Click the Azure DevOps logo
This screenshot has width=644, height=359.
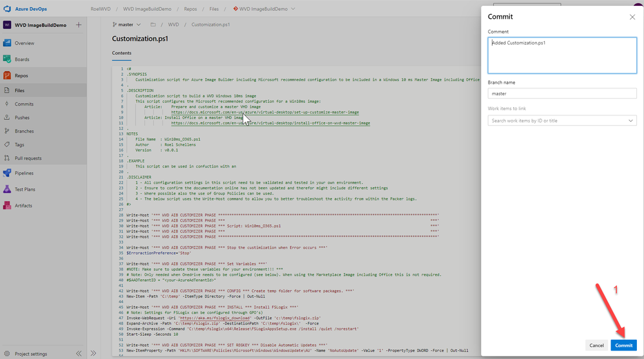point(7,8)
